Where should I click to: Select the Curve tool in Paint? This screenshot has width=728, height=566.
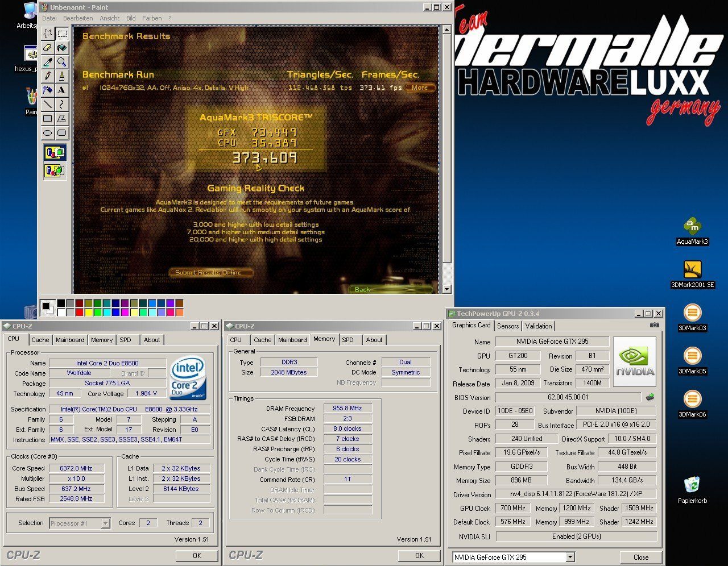pos(61,105)
